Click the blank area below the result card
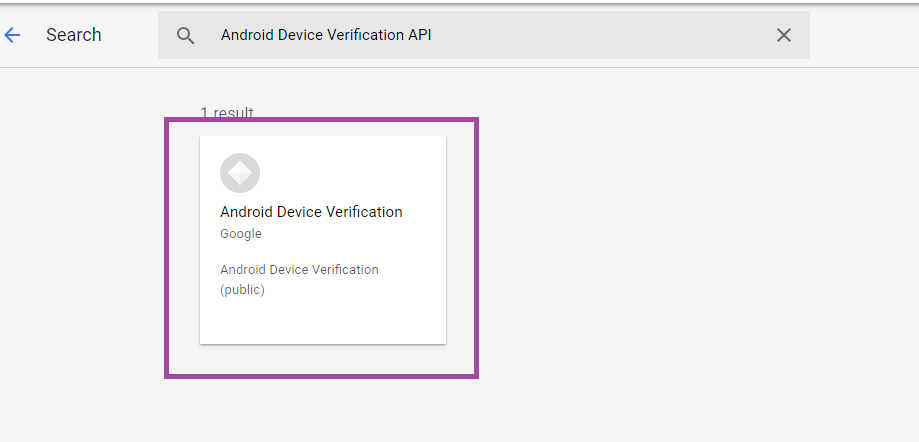919x442 pixels. 322,410
